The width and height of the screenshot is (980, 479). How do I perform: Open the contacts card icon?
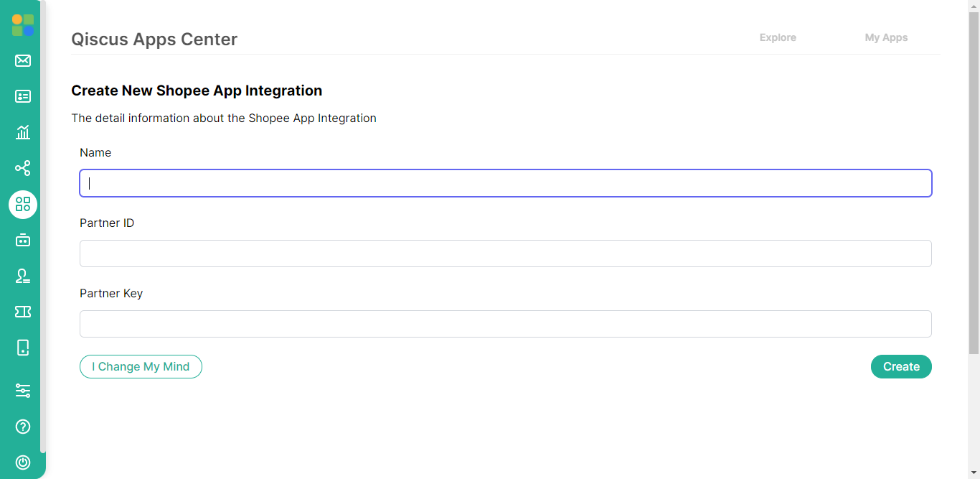pyautogui.click(x=23, y=96)
